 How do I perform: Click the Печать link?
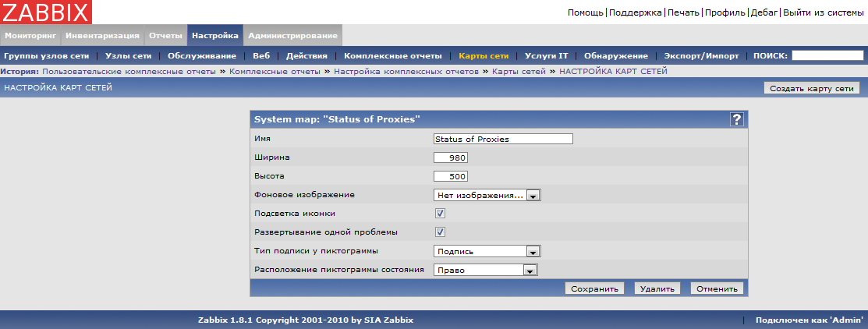(683, 12)
